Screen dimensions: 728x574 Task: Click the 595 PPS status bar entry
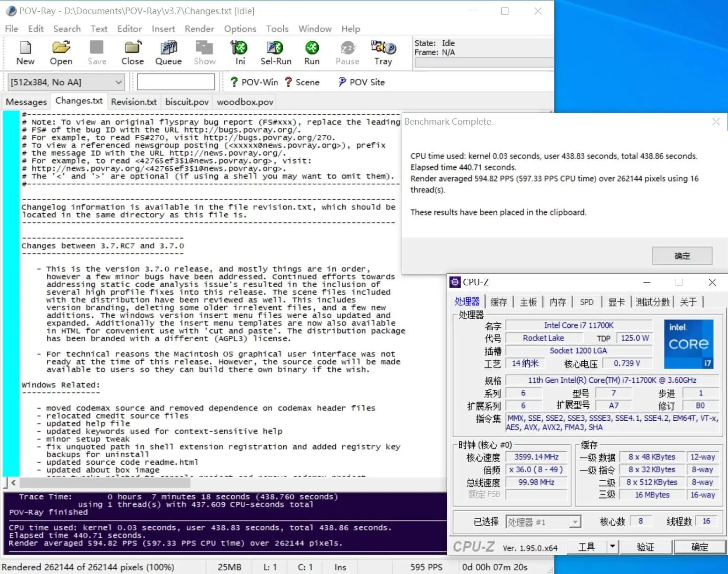[426, 567]
